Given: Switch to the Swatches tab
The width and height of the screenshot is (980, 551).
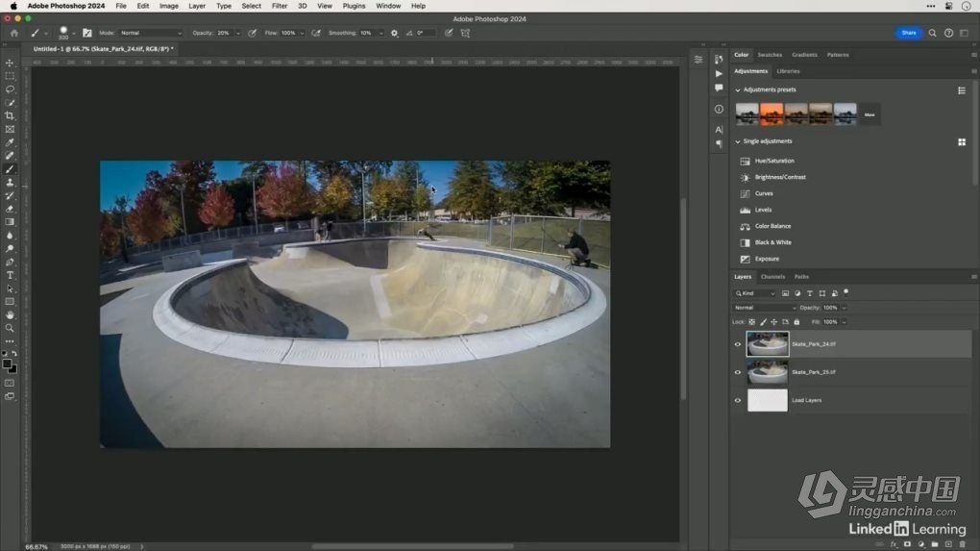Looking at the screenshot, I should point(770,55).
